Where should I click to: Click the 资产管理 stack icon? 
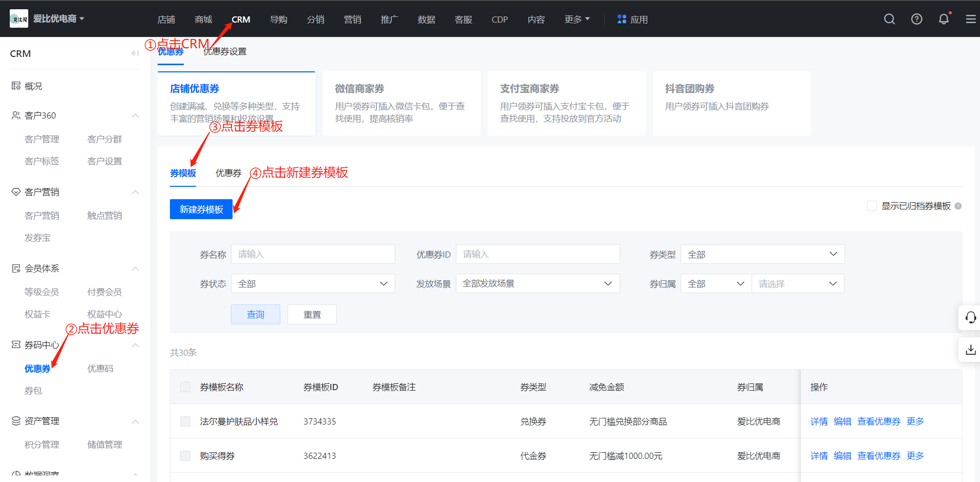click(x=16, y=421)
